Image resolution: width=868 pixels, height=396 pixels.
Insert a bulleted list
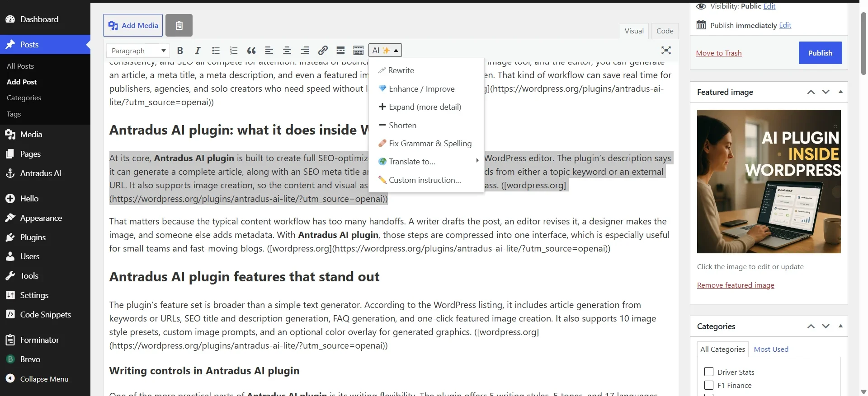tap(216, 51)
